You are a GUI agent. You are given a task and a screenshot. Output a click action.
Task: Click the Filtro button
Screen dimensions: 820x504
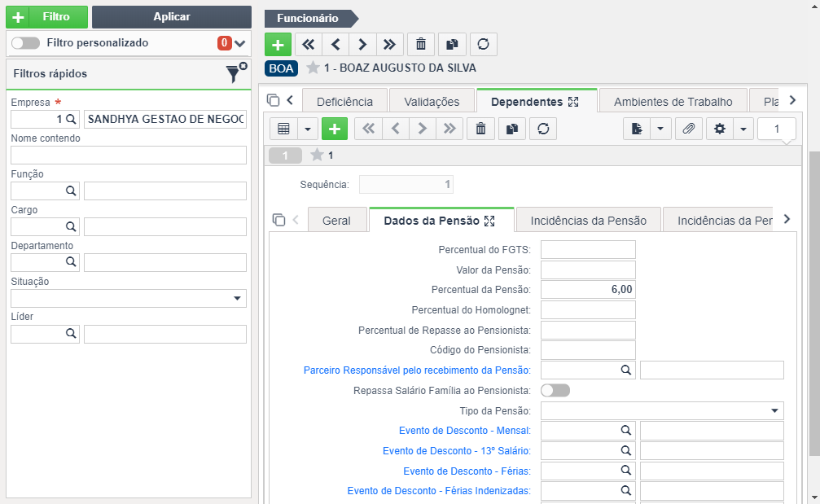[x=47, y=17]
